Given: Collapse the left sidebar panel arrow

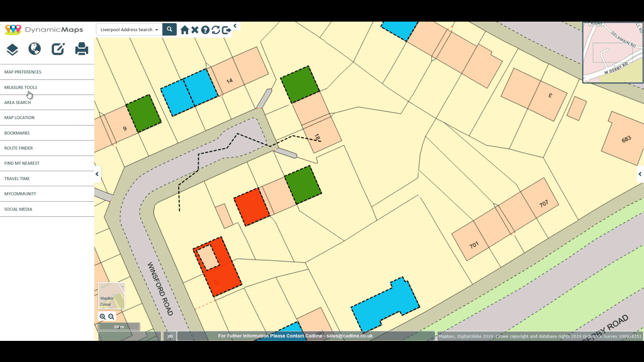Looking at the screenshot, I should pos(97,174).
